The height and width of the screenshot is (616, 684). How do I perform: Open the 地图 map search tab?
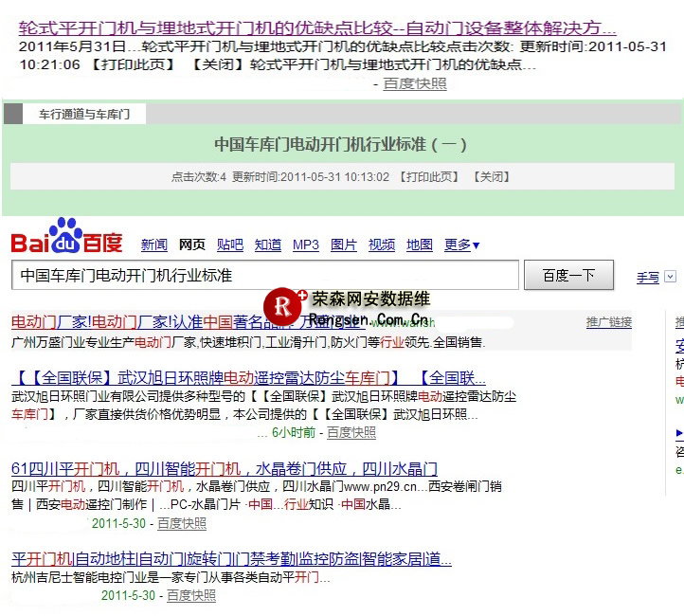pos(419,245)
